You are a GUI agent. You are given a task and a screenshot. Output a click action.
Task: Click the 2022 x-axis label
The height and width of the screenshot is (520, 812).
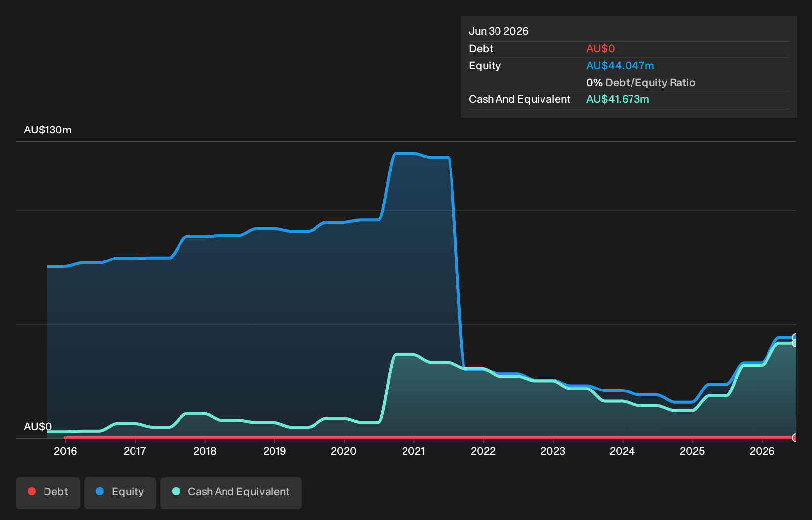[483, 451]
